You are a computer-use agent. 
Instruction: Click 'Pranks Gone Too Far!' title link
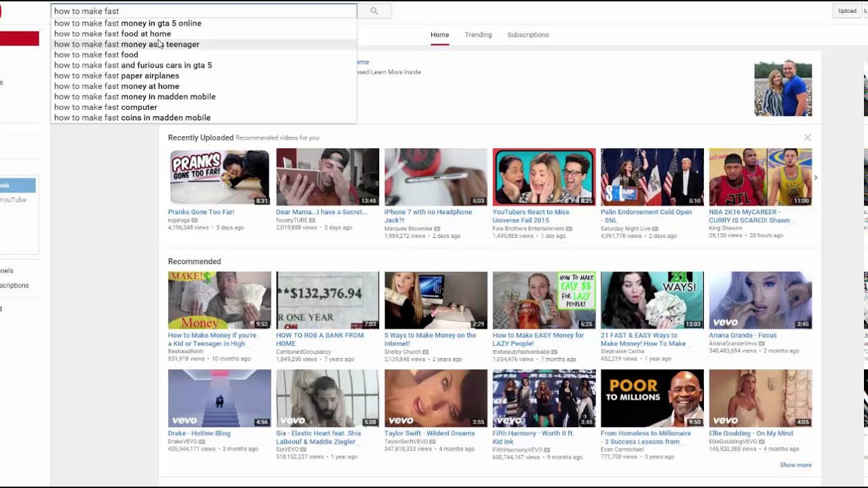click(x=201, y=212)
